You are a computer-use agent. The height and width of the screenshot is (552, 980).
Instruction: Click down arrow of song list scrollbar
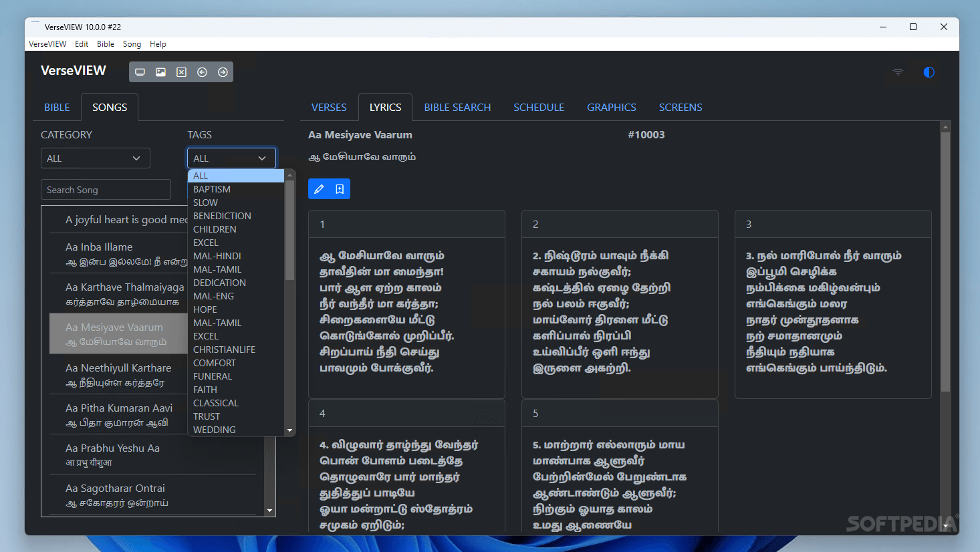270,511
